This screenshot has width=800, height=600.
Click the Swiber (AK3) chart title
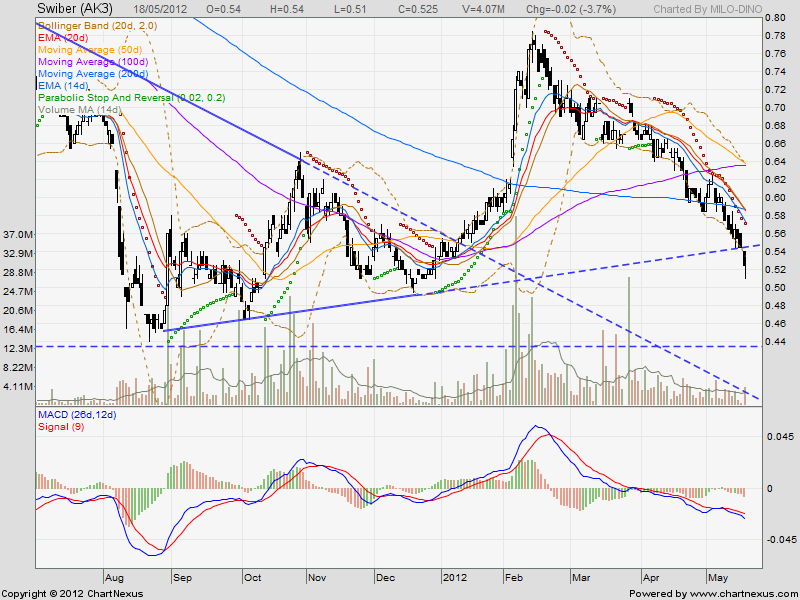(75, 9)
